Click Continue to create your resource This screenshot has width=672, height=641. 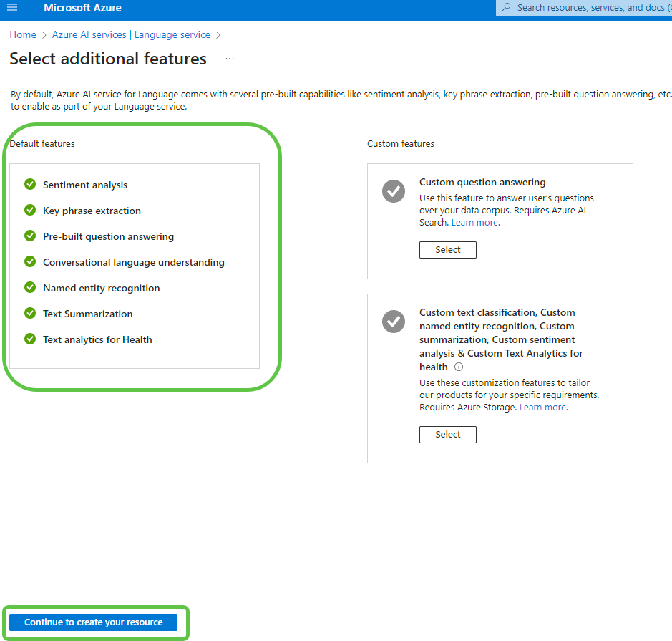point(94,622)
